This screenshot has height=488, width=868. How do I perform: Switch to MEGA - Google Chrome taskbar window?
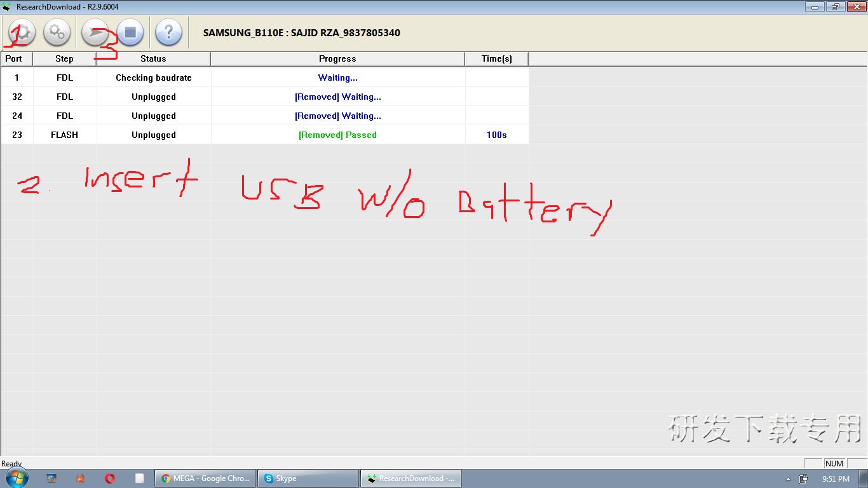pyautogui.click(x=205, y=478)
